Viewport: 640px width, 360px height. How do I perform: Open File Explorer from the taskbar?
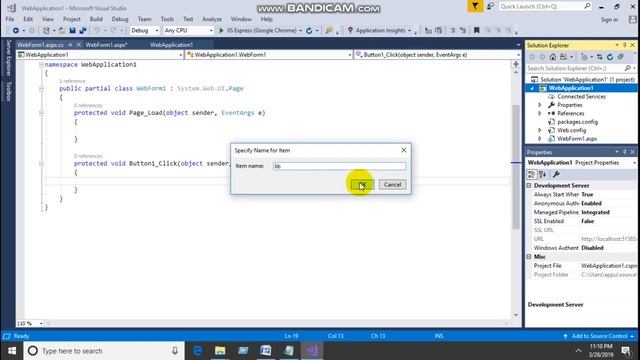(220, 351)
